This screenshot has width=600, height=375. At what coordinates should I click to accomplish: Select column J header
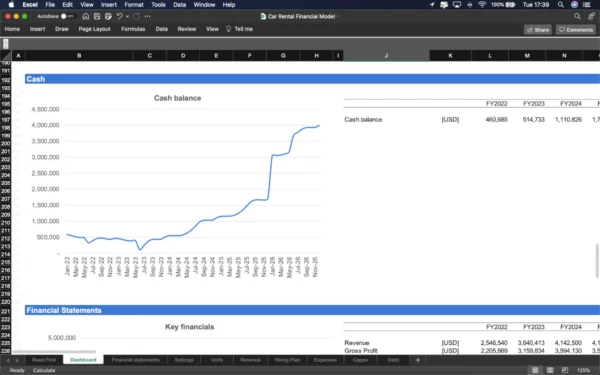coord(386,55)
